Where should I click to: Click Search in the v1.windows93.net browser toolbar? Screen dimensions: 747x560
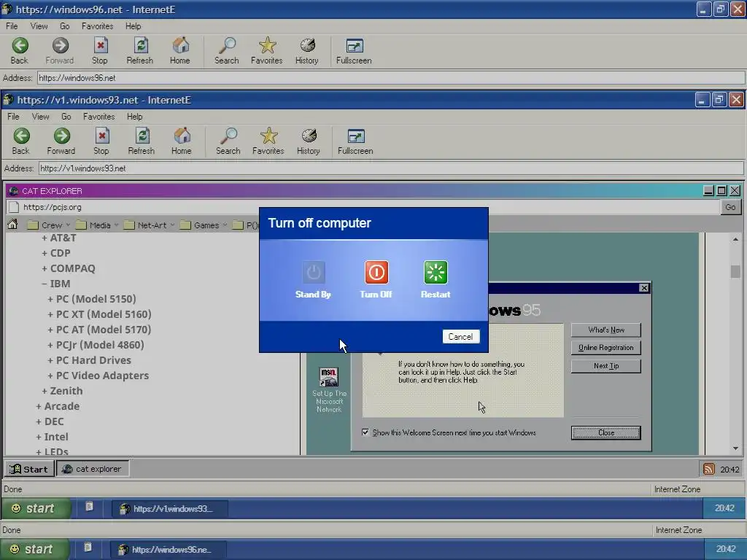(228, 141)
